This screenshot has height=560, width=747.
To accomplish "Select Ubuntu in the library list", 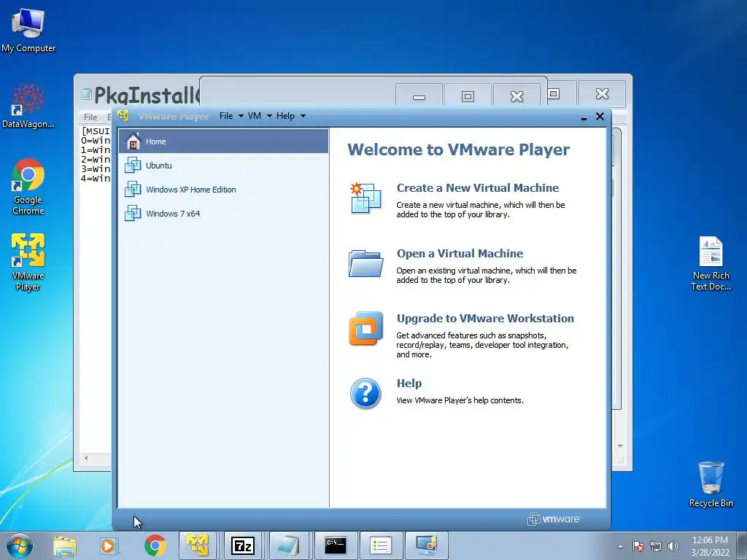I will coord(223,166).
